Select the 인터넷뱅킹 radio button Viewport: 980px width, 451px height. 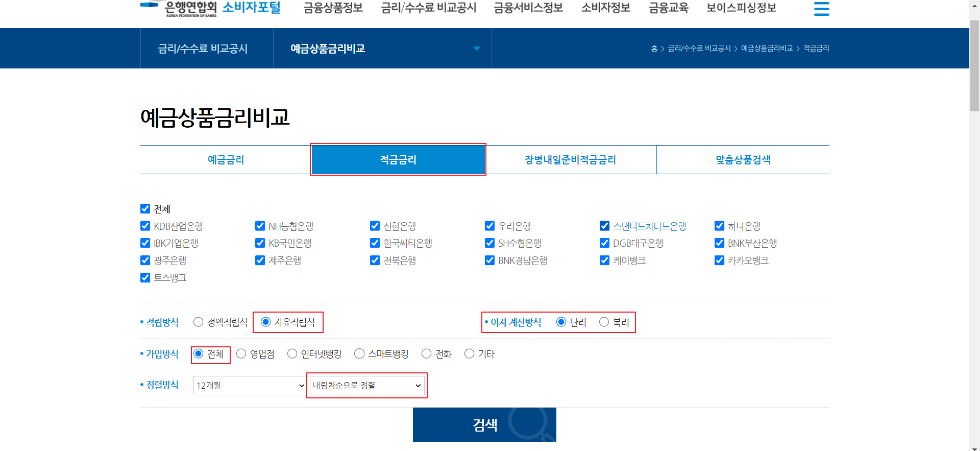(292, 354)
